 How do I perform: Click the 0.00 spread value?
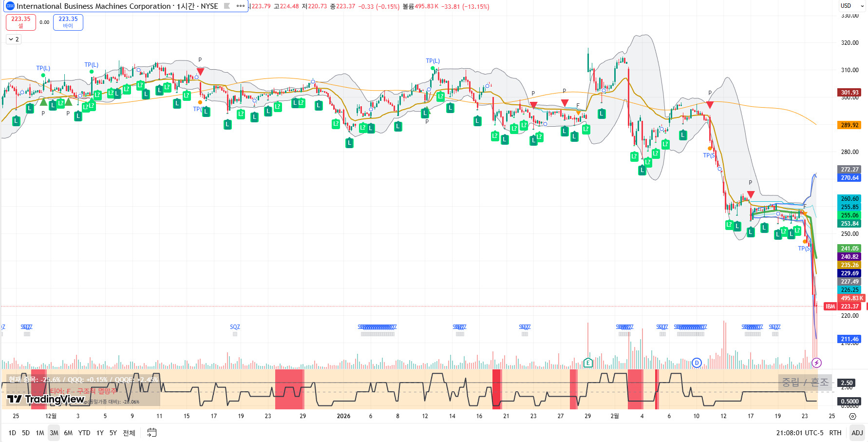[44, 22]
